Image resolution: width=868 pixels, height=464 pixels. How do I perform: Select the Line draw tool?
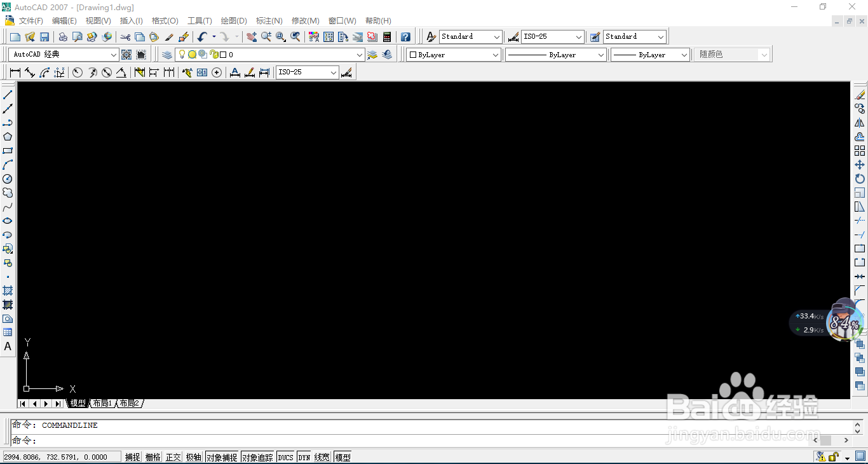(x=8, y=95)
